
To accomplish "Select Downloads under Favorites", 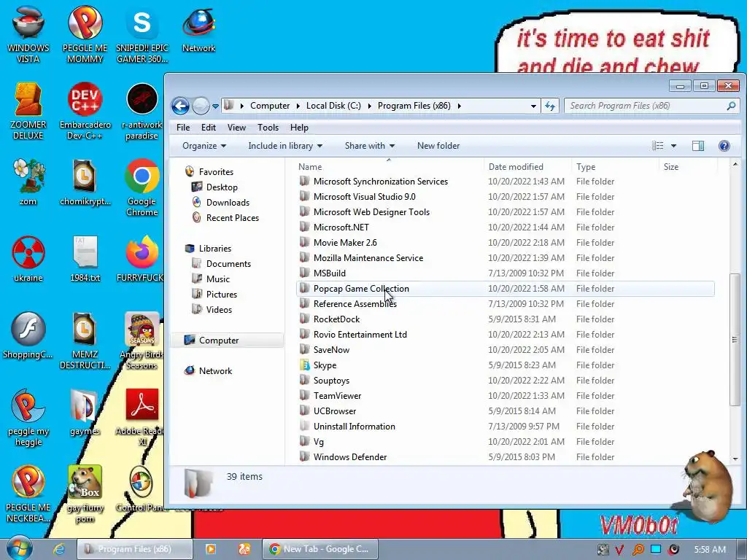I will [220, 203].
